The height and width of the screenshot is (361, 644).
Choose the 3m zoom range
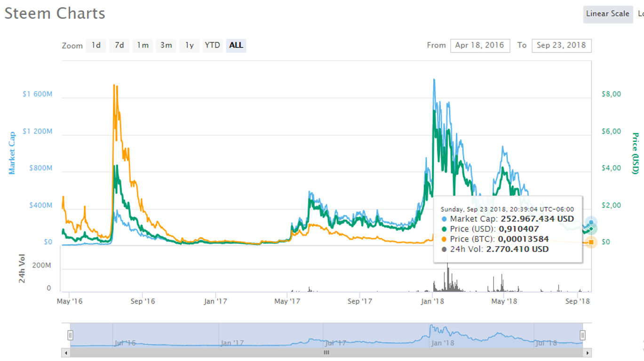(166, 46)
